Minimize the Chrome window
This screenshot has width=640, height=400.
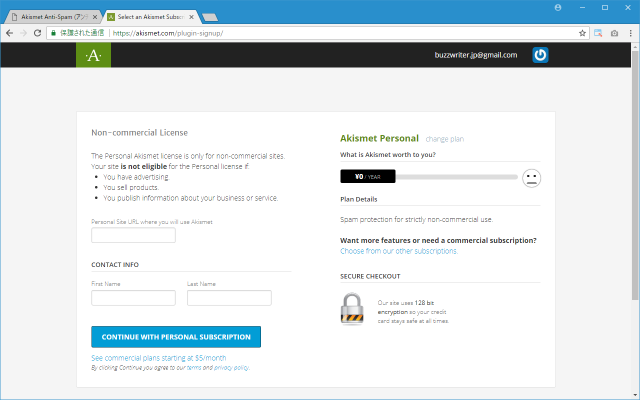click(x=582, y=7)
